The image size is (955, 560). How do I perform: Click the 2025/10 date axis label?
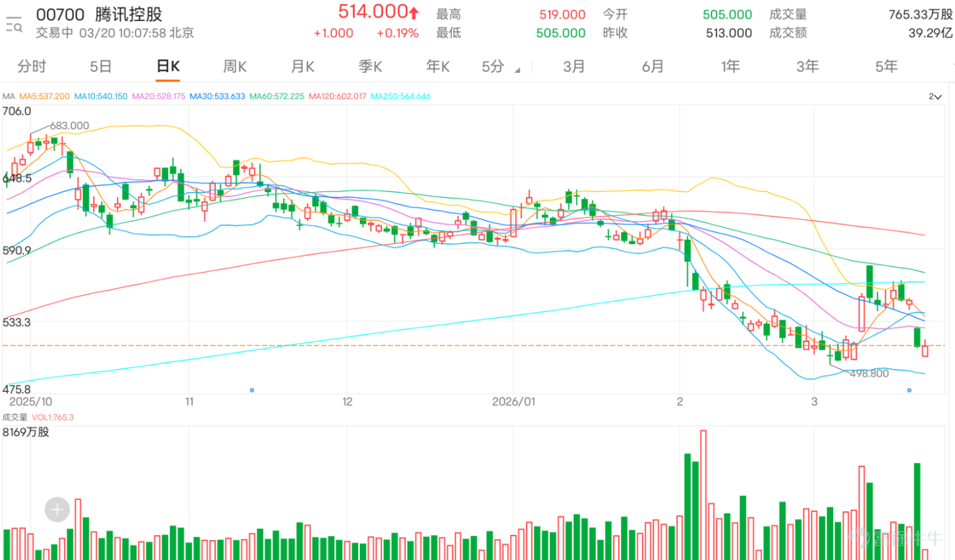(30, 402)
